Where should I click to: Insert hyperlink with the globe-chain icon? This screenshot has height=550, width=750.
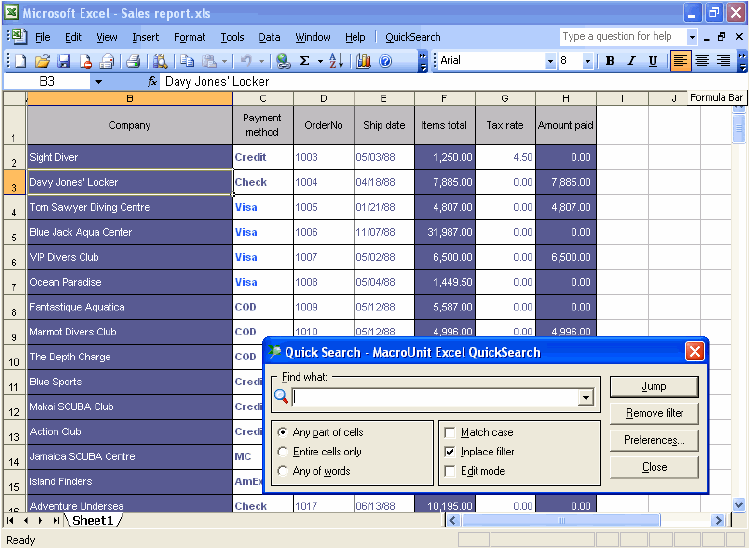(x=284, y=61)
